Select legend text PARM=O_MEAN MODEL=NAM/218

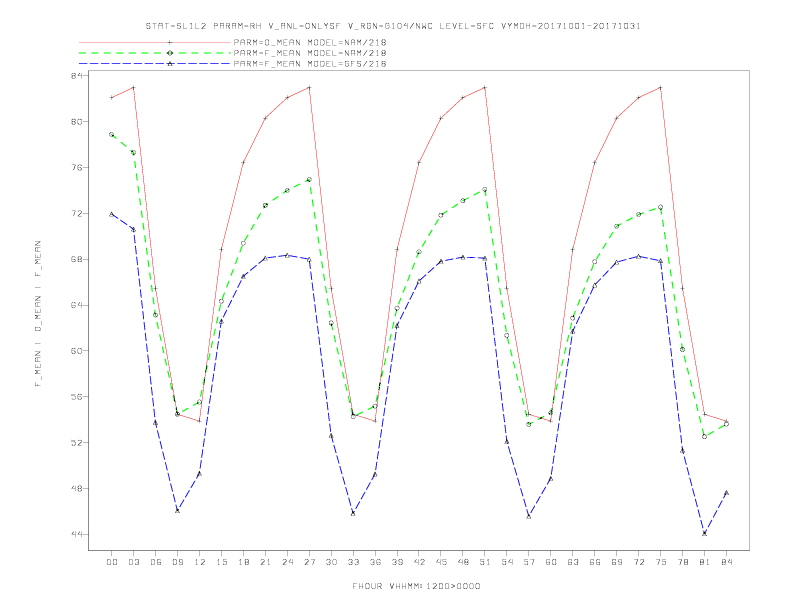(x=310, y=42)
